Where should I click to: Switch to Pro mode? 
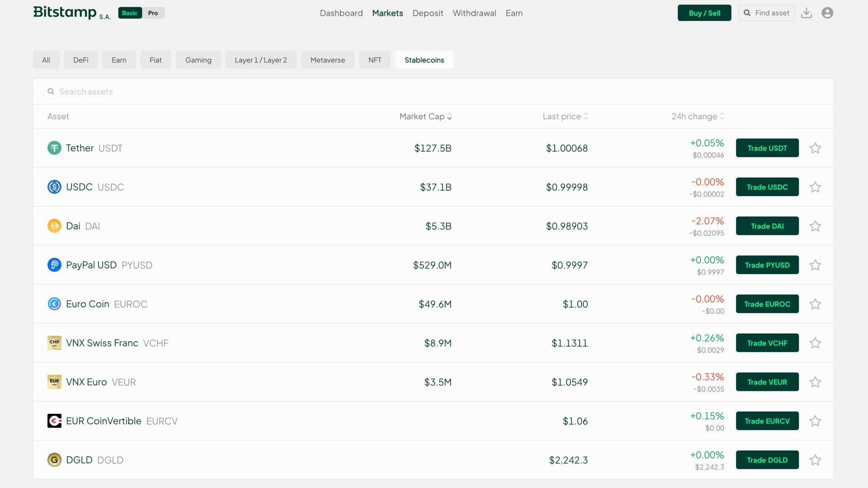pos(153,13)
